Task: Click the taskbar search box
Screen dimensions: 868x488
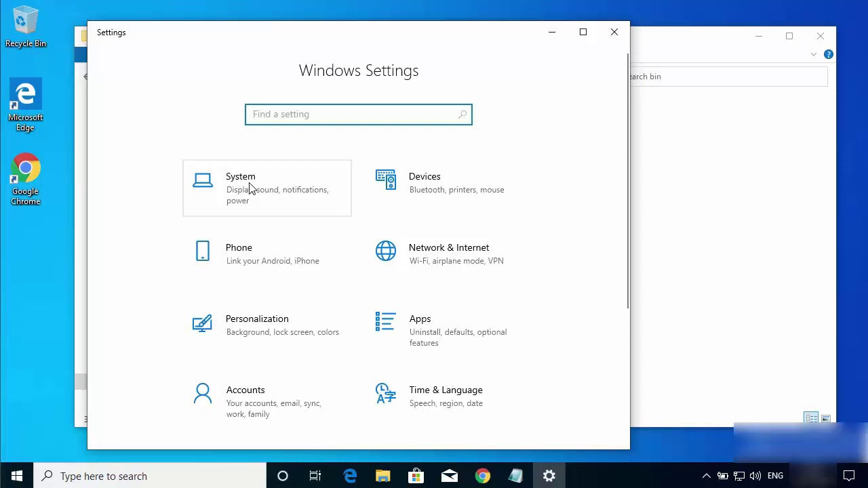Action: [149, 476]
